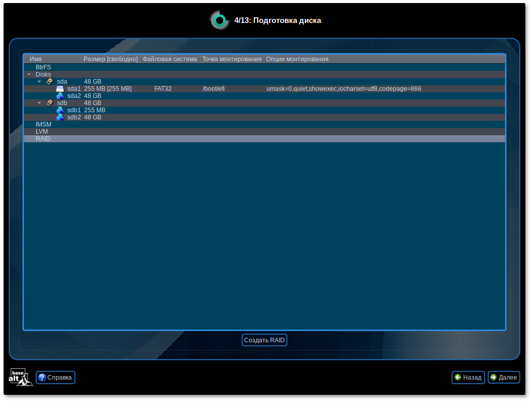Collapse the sdb disk node
The width and height of the screenshot is (532, 402).
tap(39, 103)
